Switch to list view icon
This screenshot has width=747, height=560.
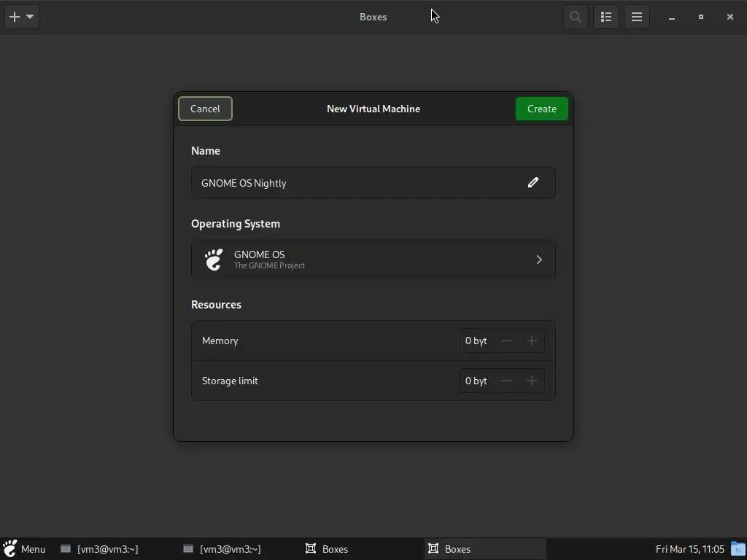point(606,17)
